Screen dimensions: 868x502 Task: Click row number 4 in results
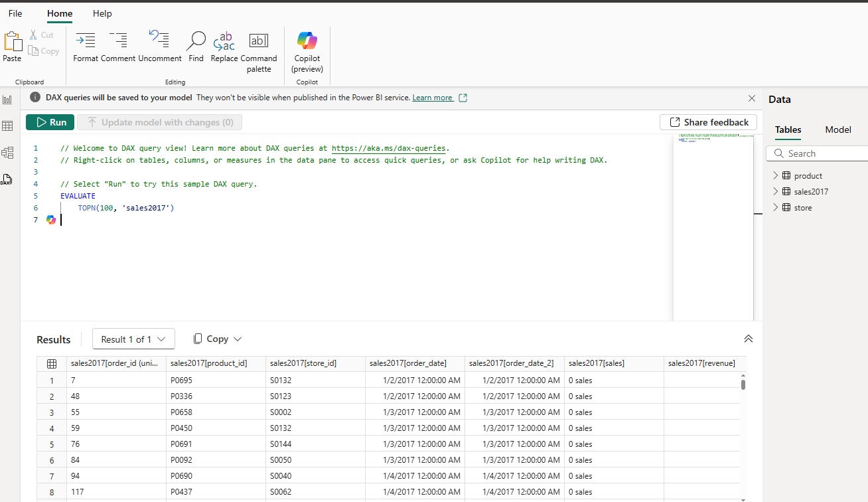click(52, 428)
